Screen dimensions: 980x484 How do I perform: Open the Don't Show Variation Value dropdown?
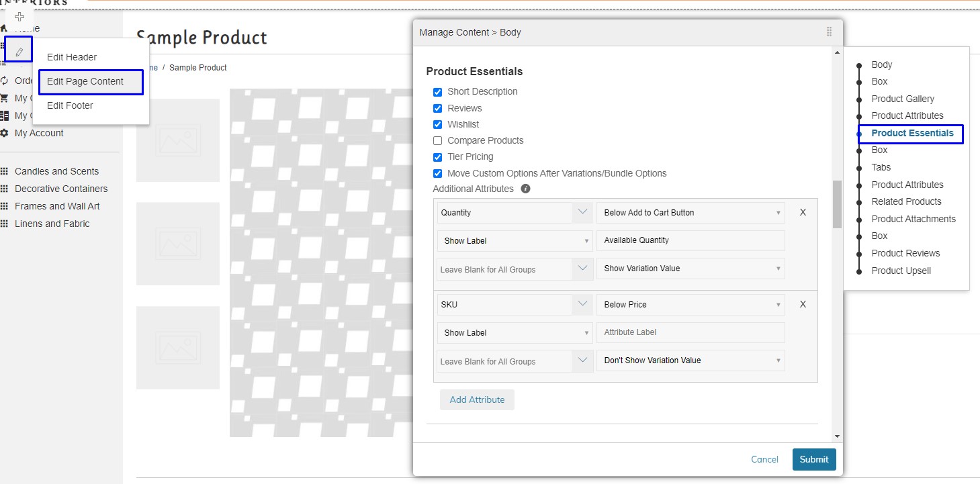click(691, 360)
